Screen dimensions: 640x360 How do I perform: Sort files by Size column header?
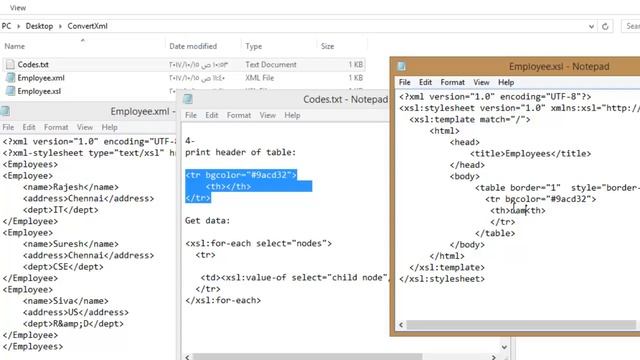(x=327, y=47)
